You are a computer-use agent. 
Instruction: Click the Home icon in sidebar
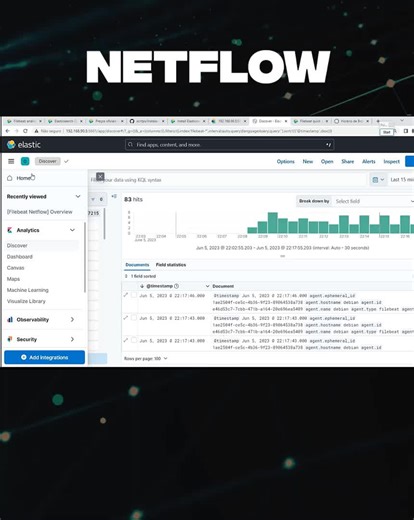[10, 178]
